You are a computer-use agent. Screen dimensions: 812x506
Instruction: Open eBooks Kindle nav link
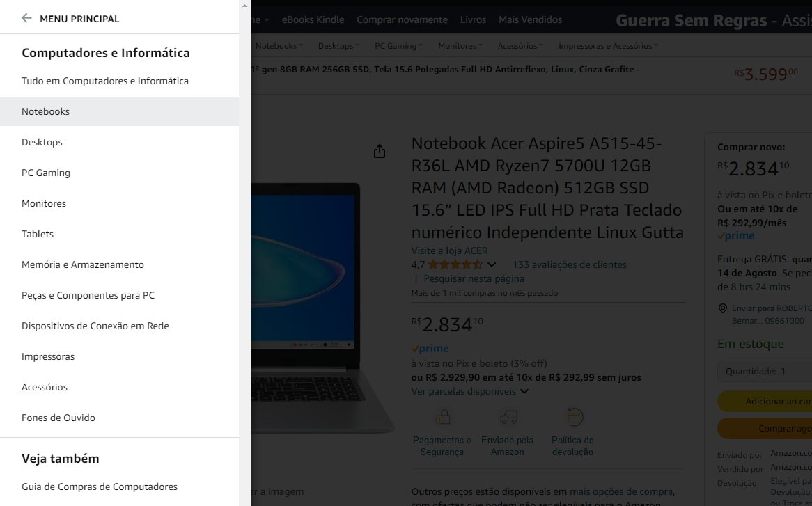313,19
